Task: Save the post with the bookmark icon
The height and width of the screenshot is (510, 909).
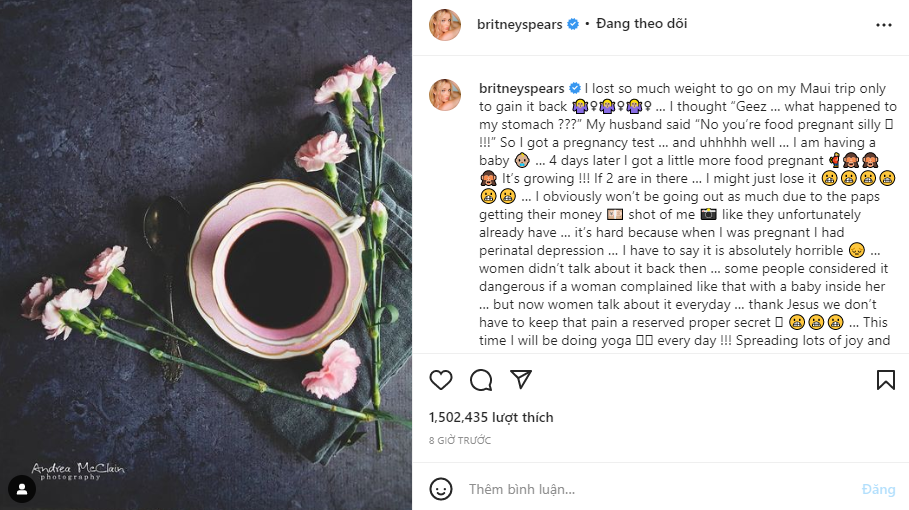Action: tap(885, 380)
